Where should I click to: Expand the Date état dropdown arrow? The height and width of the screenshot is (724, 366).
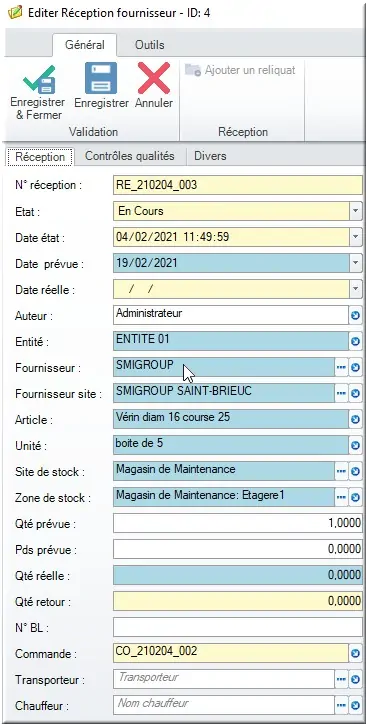click(x=355, y=237)
